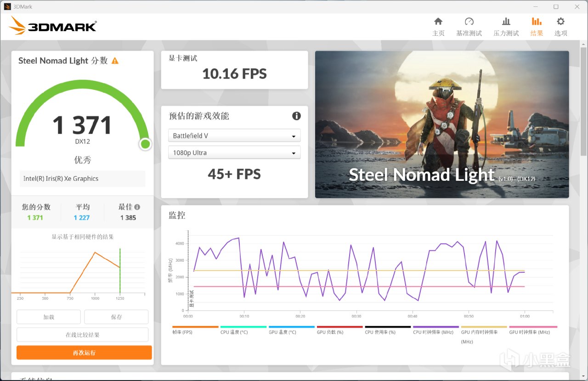Select the 结果 results chart icon
Viewport: 588px width, 381px height.
pyautogui.click(x=537, y=22)
